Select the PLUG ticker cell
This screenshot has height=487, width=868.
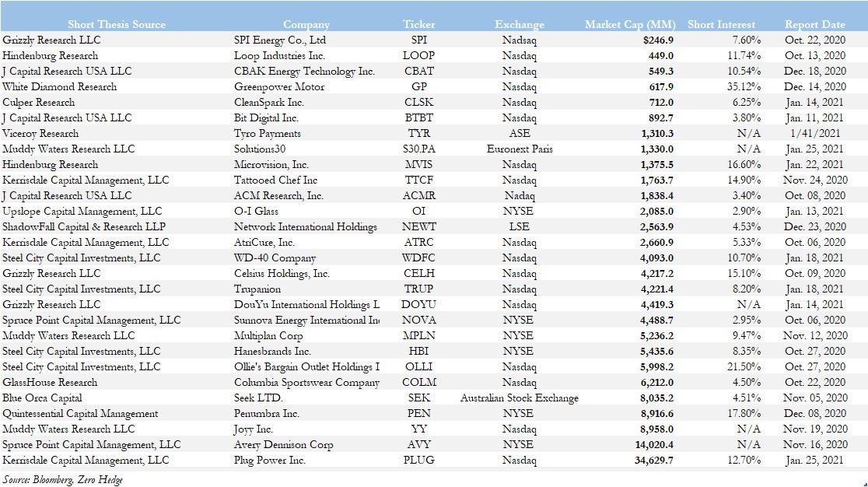point(419,460)
